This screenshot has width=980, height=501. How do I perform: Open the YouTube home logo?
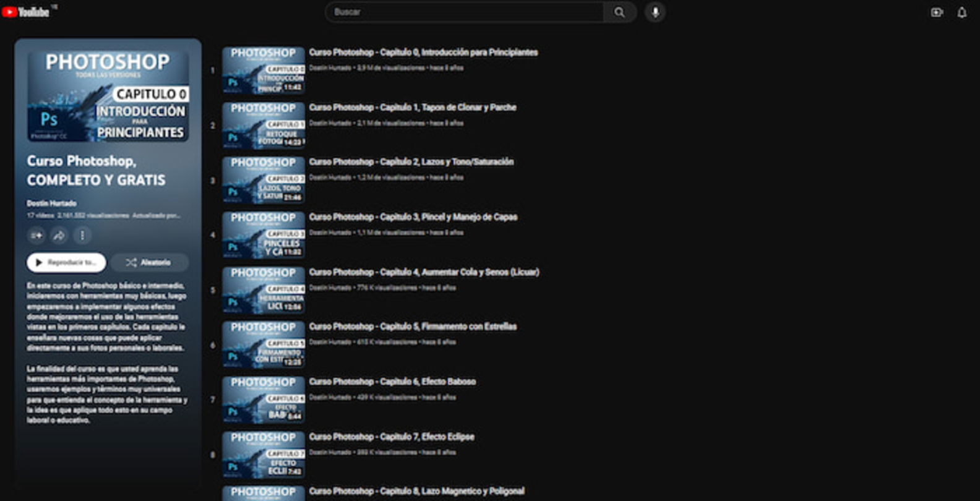[25, 12]
